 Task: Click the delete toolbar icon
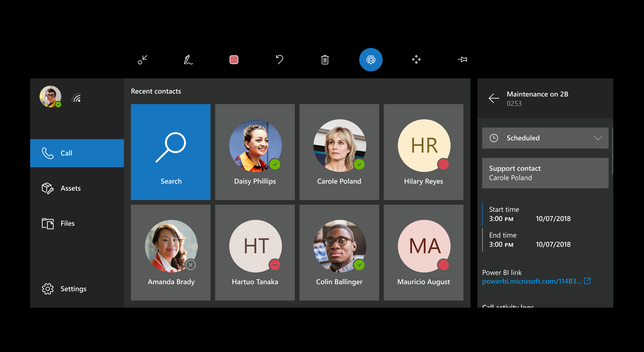click(325, 59)
